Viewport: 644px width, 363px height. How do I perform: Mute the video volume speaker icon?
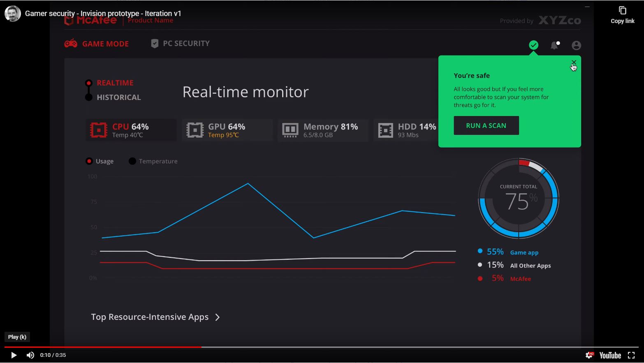30,355
